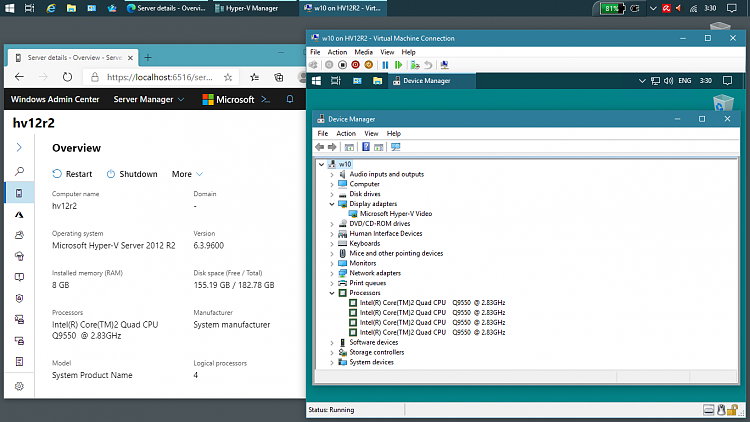Image resolution: width=750 pixels, height=422 pixels.
Task: Expand the Network adapters node
Action: pos(332,273)
